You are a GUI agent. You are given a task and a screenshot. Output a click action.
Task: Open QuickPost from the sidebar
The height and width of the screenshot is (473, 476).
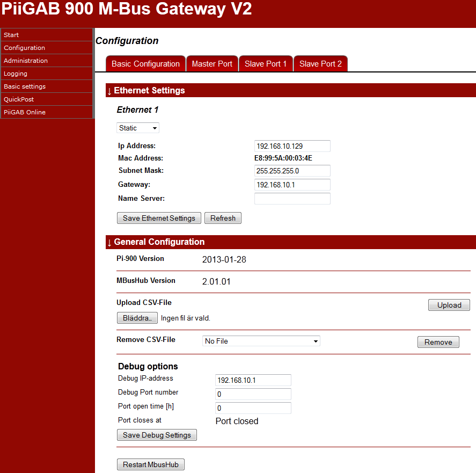pyautogui.click(x=47, y=99)
